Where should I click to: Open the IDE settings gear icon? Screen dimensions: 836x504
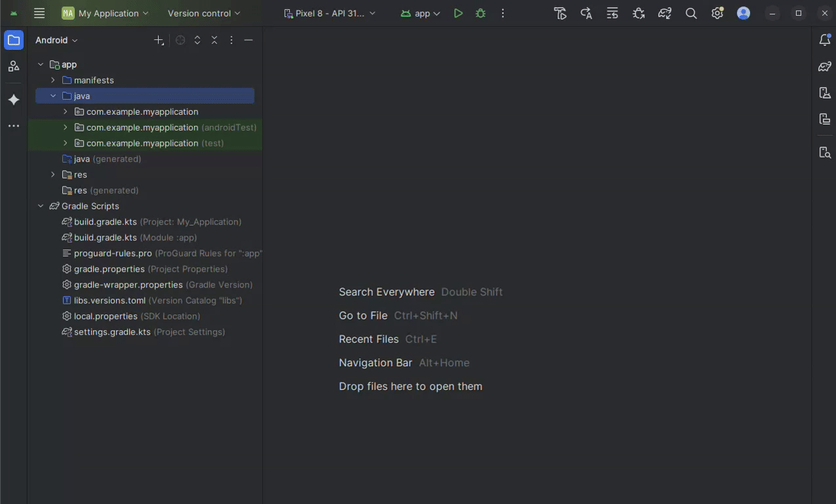[x=717, y=13]
